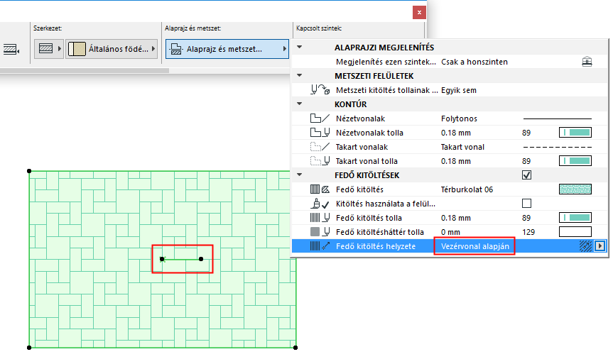Open the Fedő kitöltésháttér tolla white swatch
The width and height of the screenshot is (613, 364).
pyautogui.click(x=575, y=232)
